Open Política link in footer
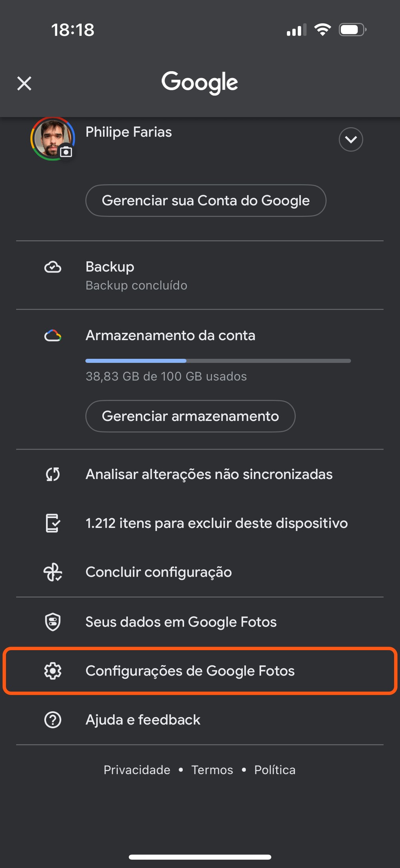The height and width of the screenshot is (868, 400). (275, 770)
